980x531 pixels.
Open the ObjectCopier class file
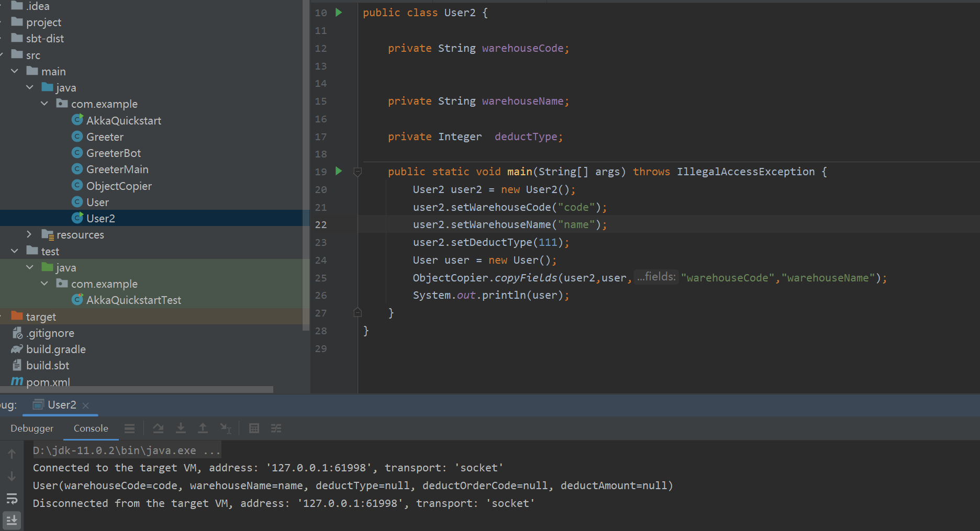pos(112,186)
